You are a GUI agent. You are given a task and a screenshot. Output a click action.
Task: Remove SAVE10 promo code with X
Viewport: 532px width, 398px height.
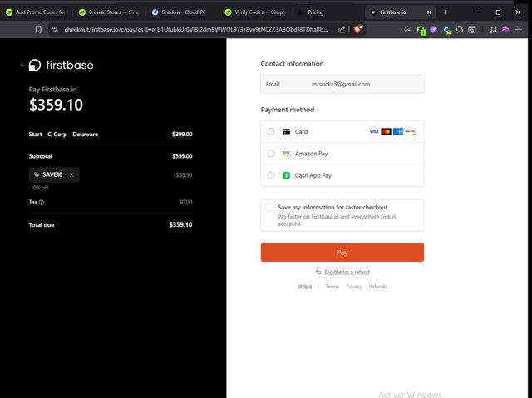coord(71,175)
